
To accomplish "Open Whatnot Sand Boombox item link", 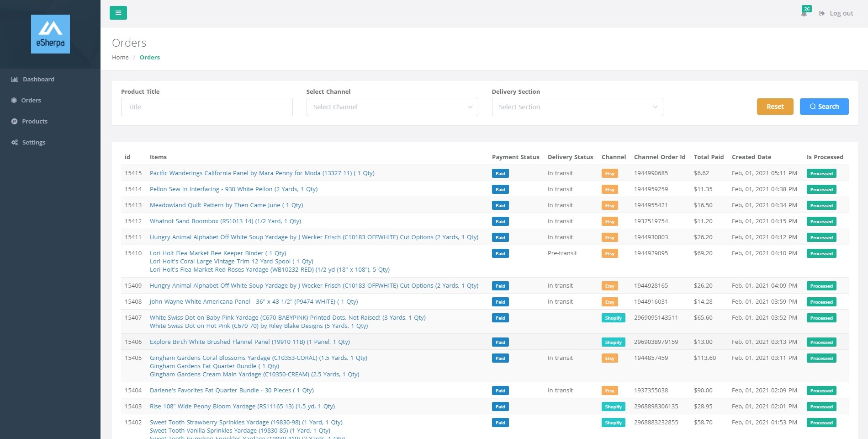I will (x=225, y=221).
